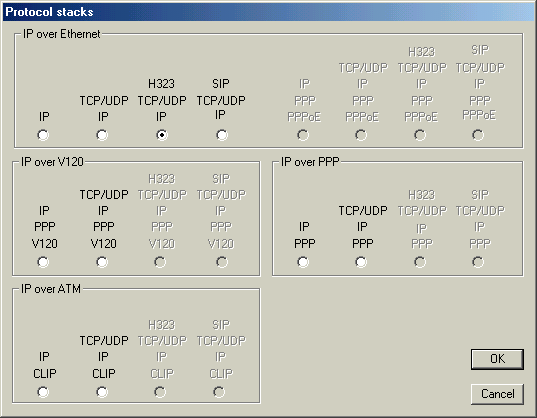The width and height of the screenshot is (537, 418).
Task: Select IP PPP V120 radio button
Action: pyautogui.click(x=43, y=262)
